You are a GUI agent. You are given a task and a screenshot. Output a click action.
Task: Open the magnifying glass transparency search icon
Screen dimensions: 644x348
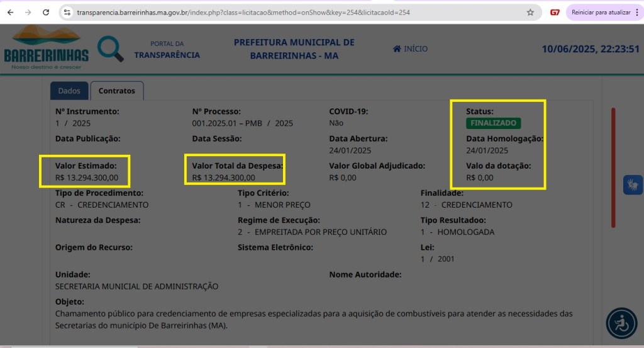pos(111,49)
